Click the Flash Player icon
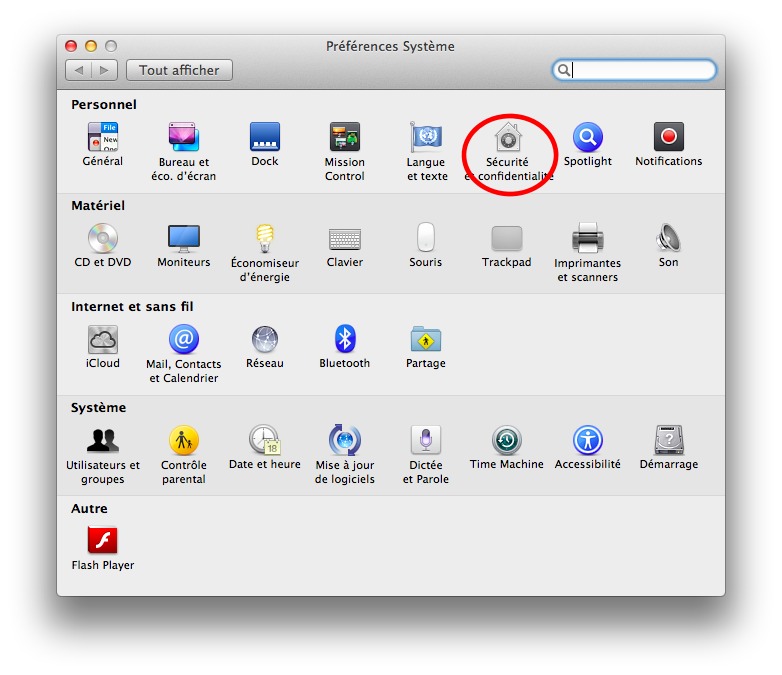 [x=103, y=541]
